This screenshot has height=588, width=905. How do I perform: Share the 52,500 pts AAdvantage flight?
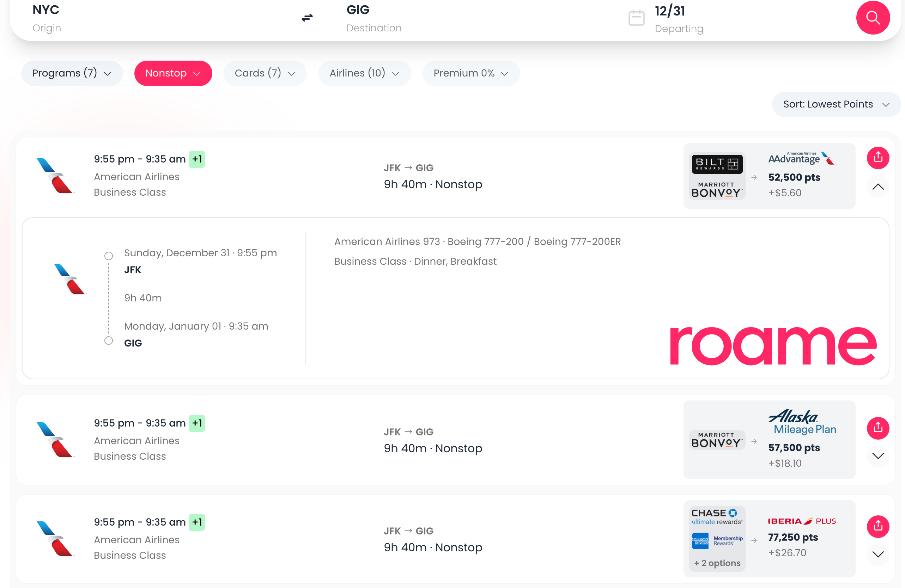point(877,157)
